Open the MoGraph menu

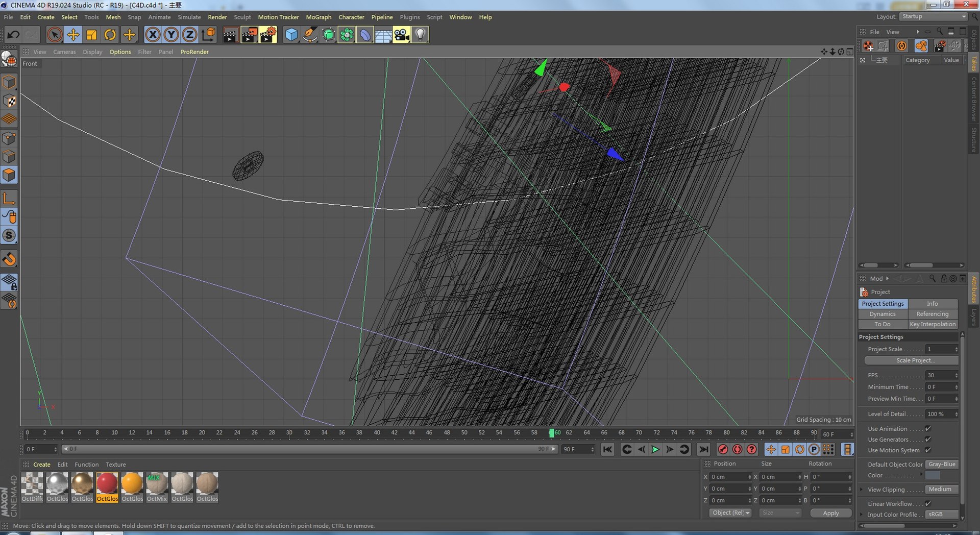pos(318,17)
